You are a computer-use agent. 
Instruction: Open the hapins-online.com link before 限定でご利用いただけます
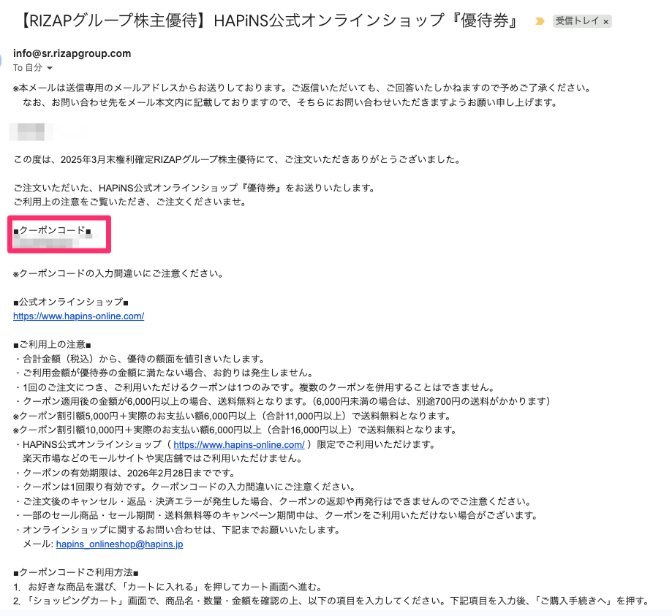point(239,445)
